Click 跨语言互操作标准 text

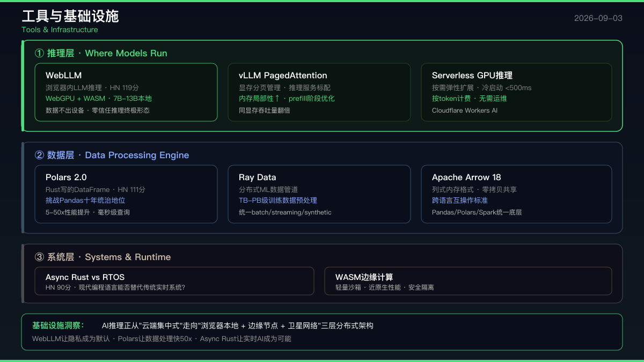coord(460,201)
